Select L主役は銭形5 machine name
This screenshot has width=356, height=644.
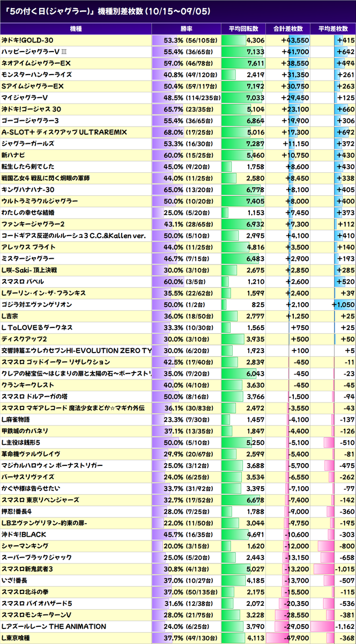coord(21,442)
